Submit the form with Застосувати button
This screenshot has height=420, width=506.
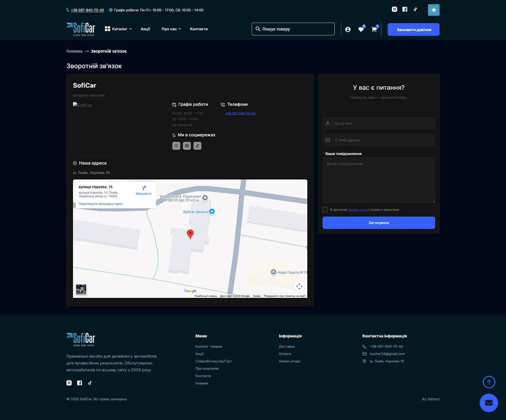coord(379,223)
